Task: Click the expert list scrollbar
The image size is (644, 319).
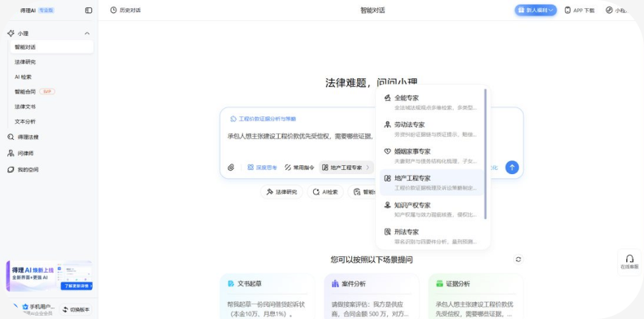Action: point(485,154)
